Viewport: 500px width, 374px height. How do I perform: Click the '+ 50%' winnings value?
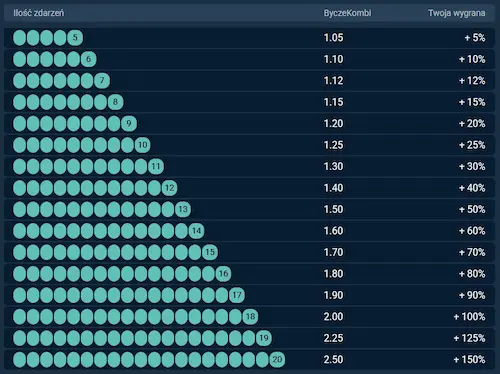click(472, 209)
